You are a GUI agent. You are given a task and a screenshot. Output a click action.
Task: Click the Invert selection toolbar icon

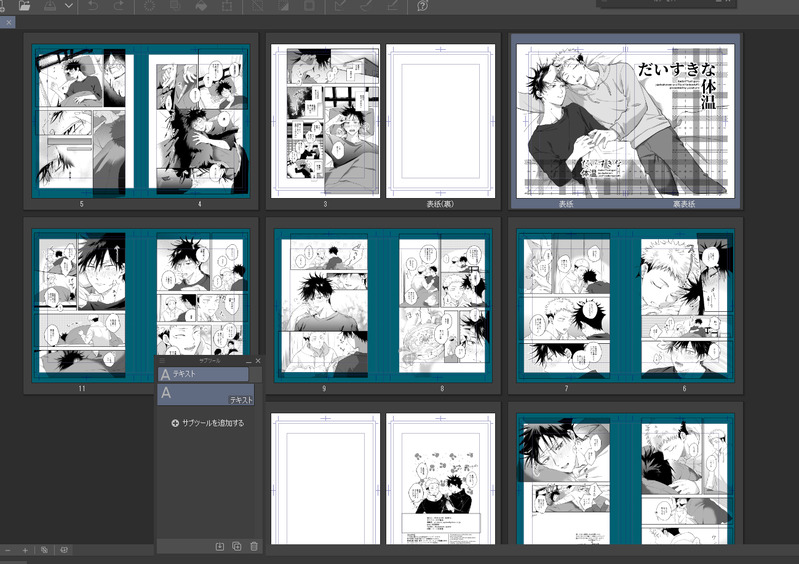point(283,6)
